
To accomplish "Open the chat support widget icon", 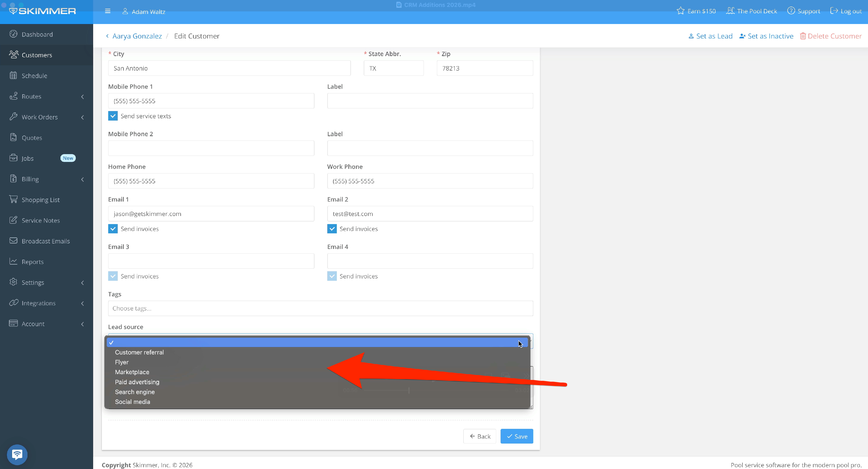I will (17, 455).
